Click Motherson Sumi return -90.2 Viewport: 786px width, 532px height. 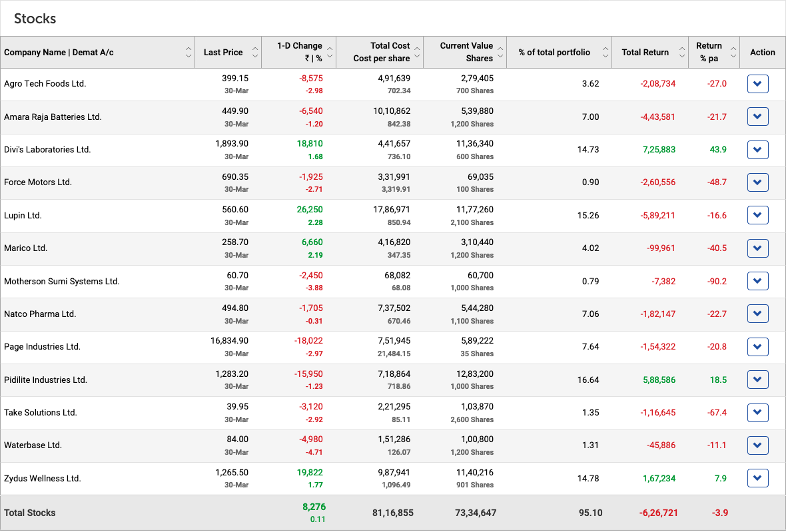click(x=717, y=281)
